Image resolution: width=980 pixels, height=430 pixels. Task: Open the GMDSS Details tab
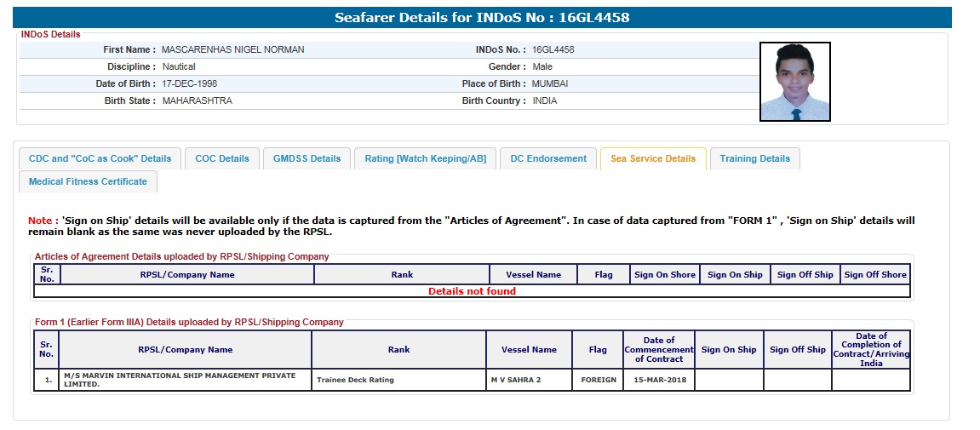tap(307, 158)
